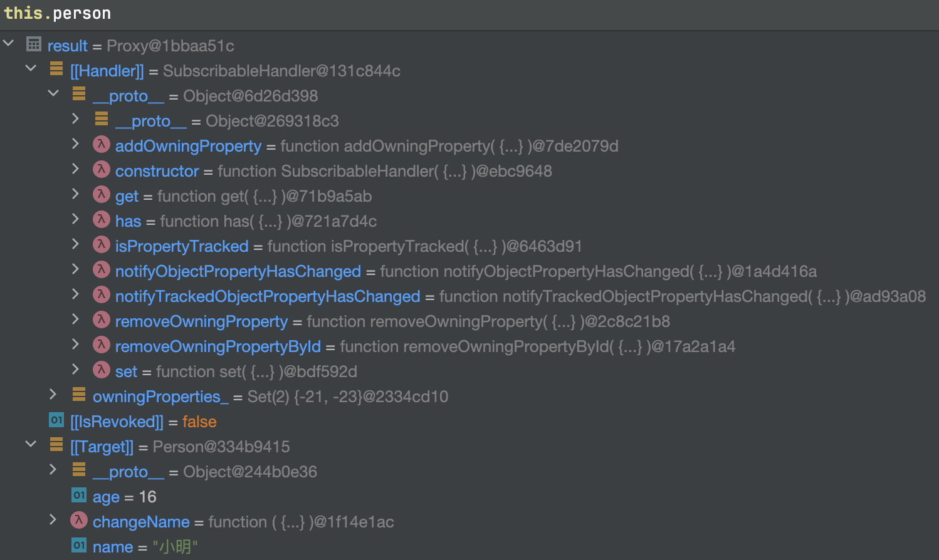Click the lambda icon beside constructor
Image resolution: width=939 pixels, height=560 pixels.
click(x=102, y=170)
